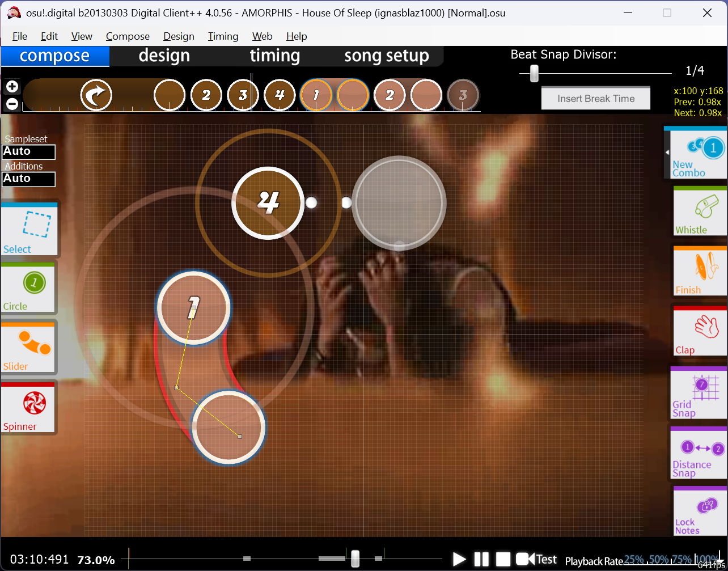Viewport: 728px width, 571px height.
Task: Zoom in the timeline with plus icon
Action: [12, 87]
